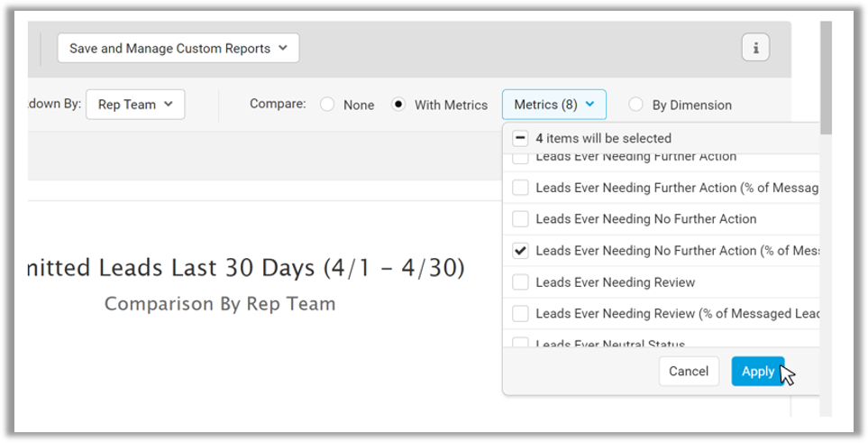Tick the Leads Ever Neutral Status checkbox
This screenshot has height=443, width=868.
tap(520, 343)
